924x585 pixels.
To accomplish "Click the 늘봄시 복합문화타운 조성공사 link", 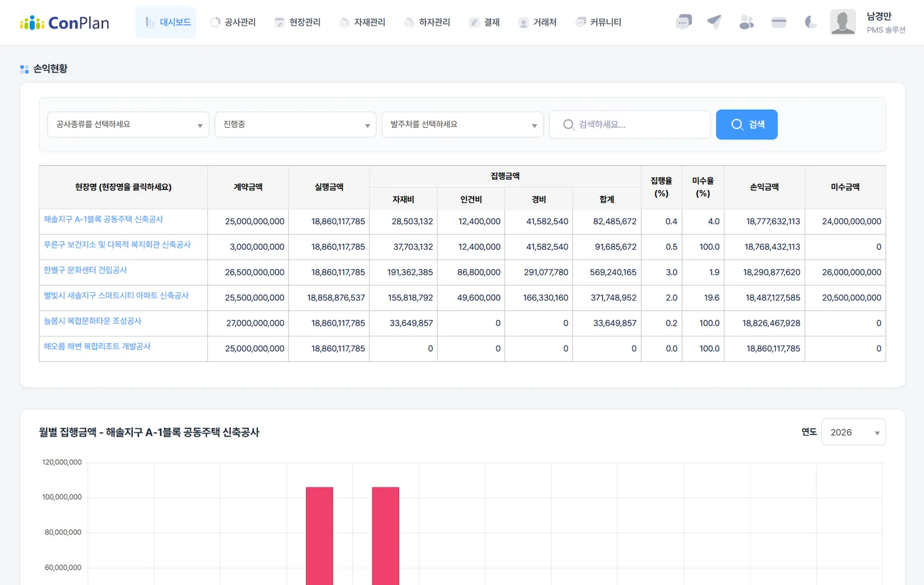I will tap(92, 321).
